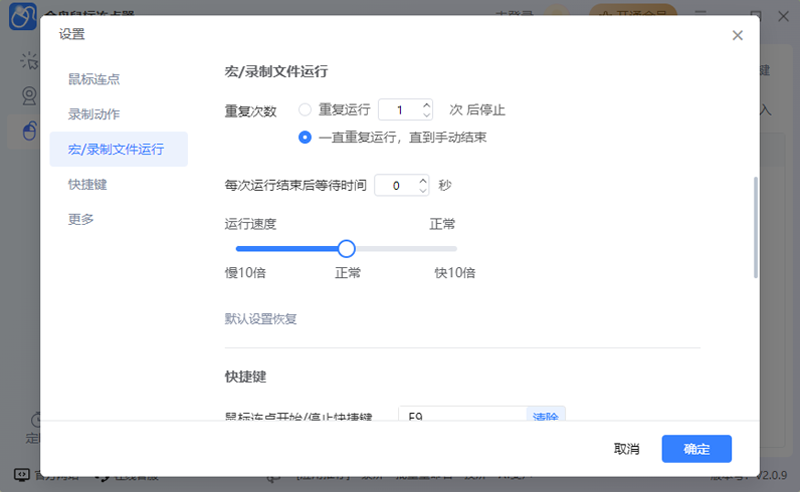Close the 设置 dialog with the X icon
This screenshot has width=800, height=492.
(737, 35)
